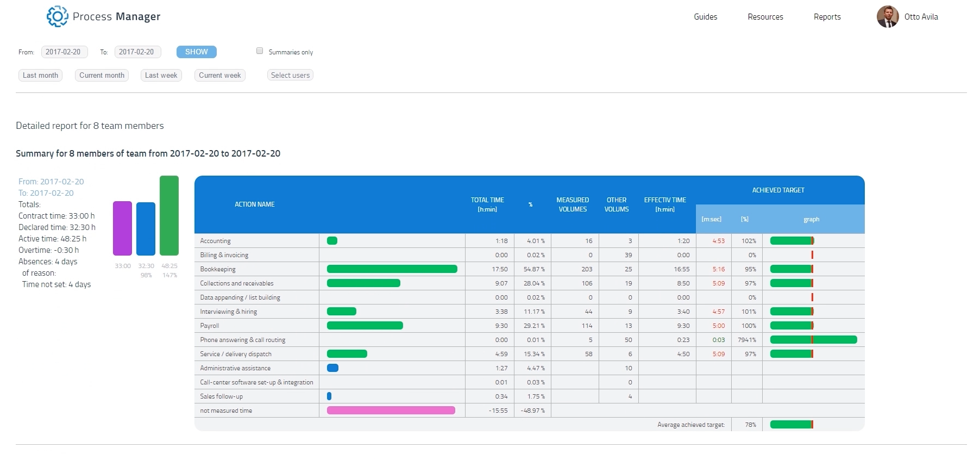The image size is (980, 466).
Task: Click Otto Avila's profile avatar
Action: [x=887, y=17]
